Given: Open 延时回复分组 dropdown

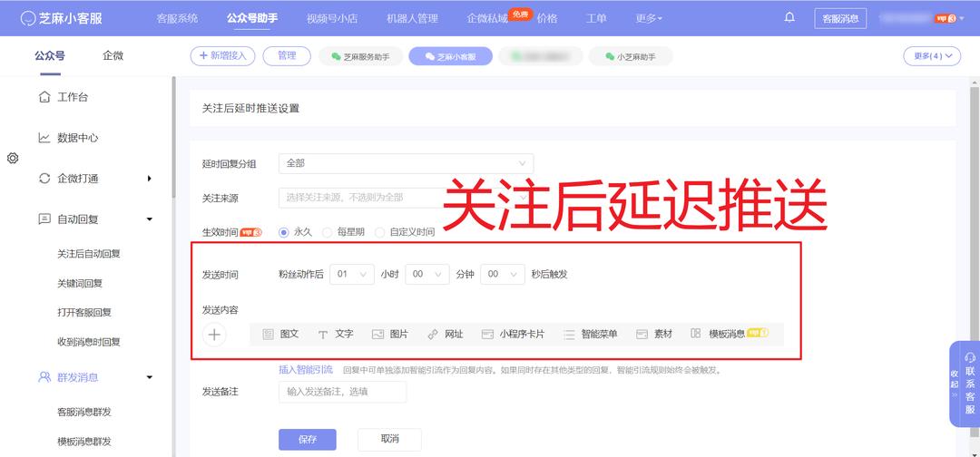Looking at the screenshot, I should [407, 163].
